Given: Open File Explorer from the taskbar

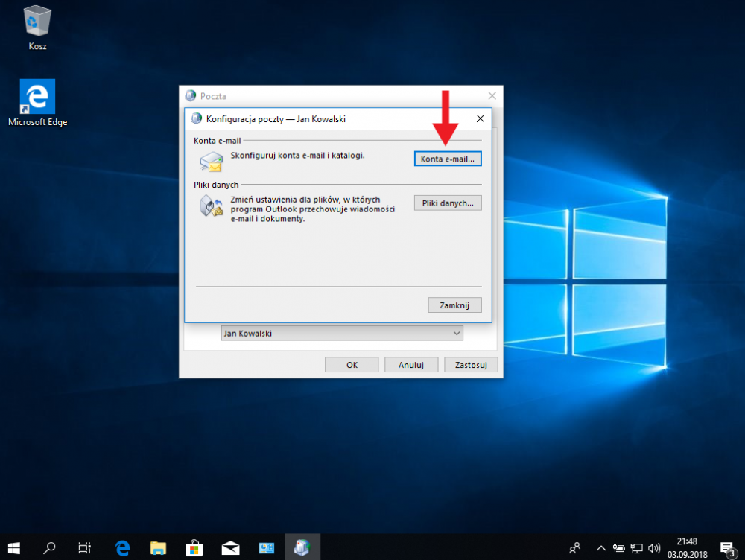Looking at the screenshot, I should 158,547.
